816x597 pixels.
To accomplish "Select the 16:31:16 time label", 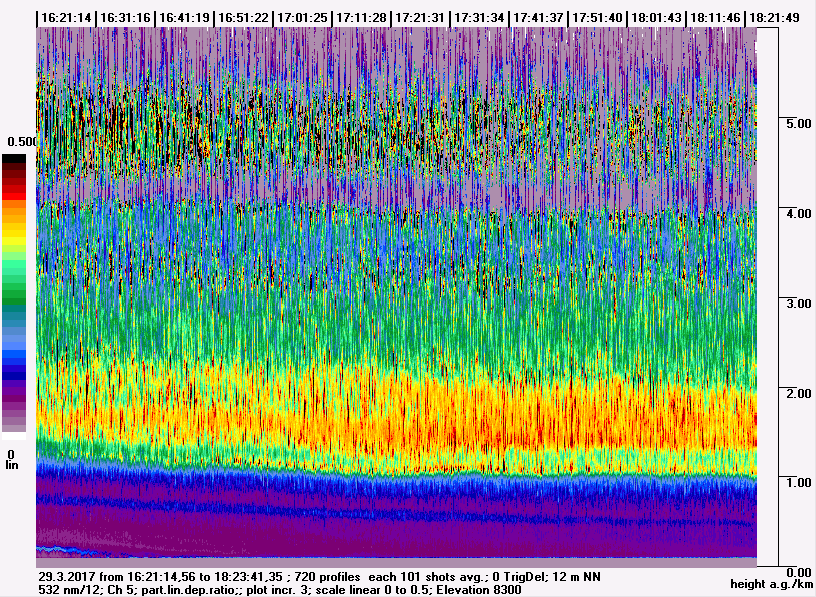I will click(125, 18).
